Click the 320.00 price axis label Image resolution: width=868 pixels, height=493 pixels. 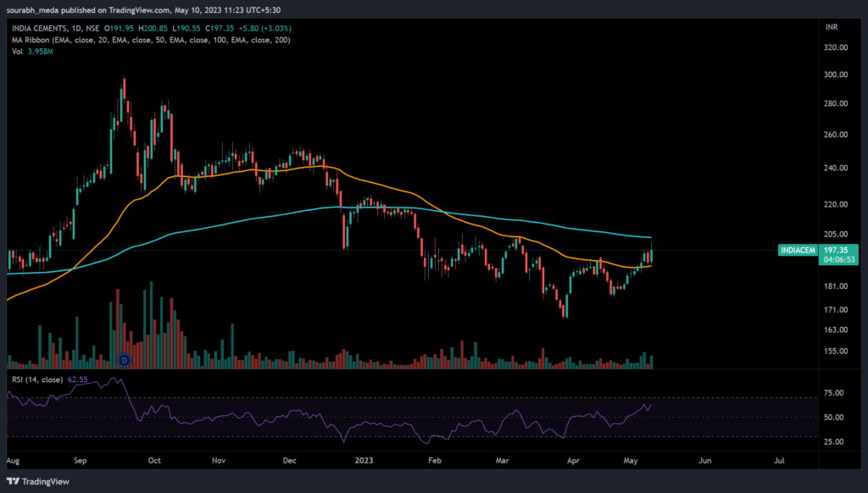coord(835,47)
